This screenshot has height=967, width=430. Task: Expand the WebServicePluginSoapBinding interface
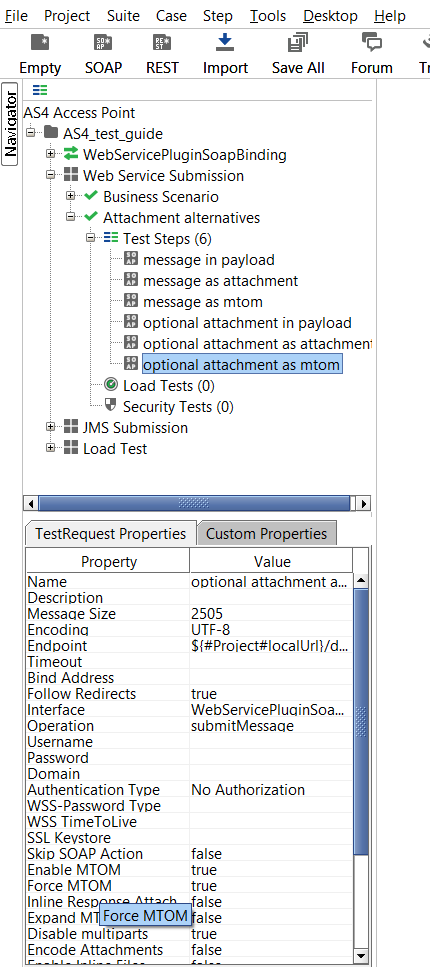pyautogui.click(x=51, y=154)
